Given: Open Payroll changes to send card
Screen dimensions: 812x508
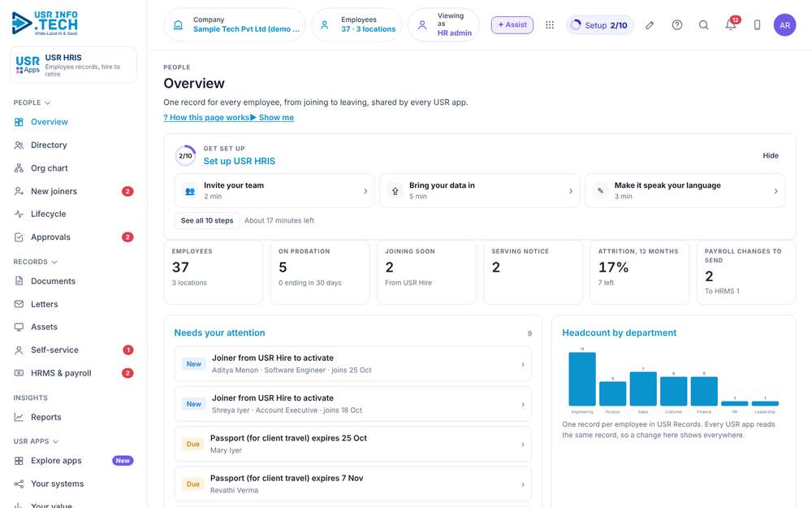Looking at the screenshot, I should pos(746,272).
